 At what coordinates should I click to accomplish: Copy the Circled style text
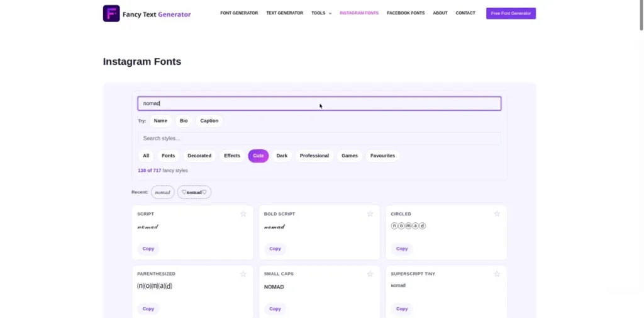click(402, 249)
